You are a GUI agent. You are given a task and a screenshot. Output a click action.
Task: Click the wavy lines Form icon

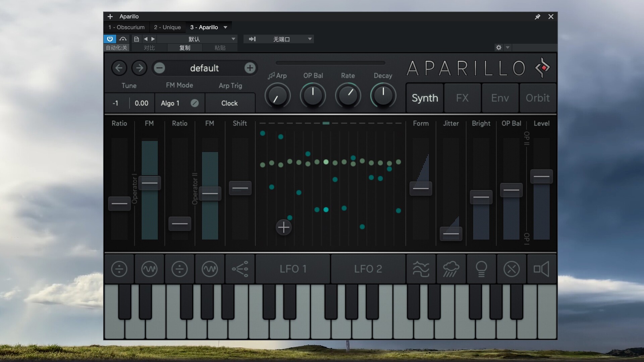click(421, 269)
